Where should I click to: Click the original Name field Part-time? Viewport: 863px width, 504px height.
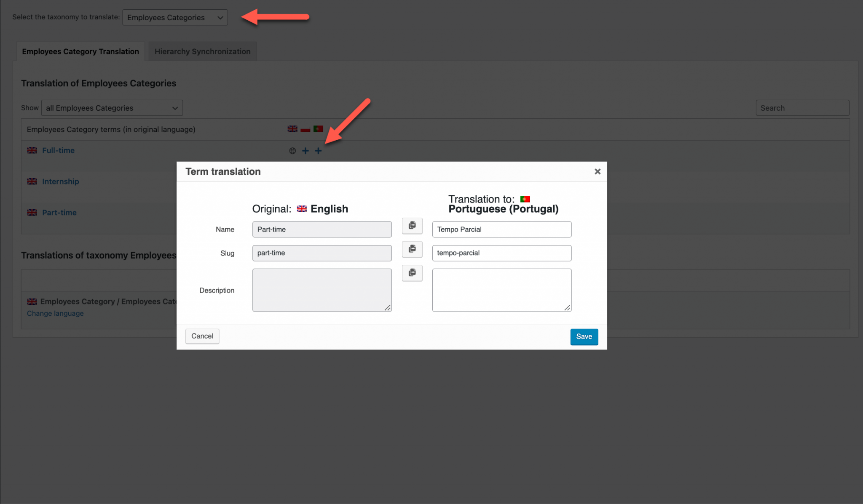(322, 229)
